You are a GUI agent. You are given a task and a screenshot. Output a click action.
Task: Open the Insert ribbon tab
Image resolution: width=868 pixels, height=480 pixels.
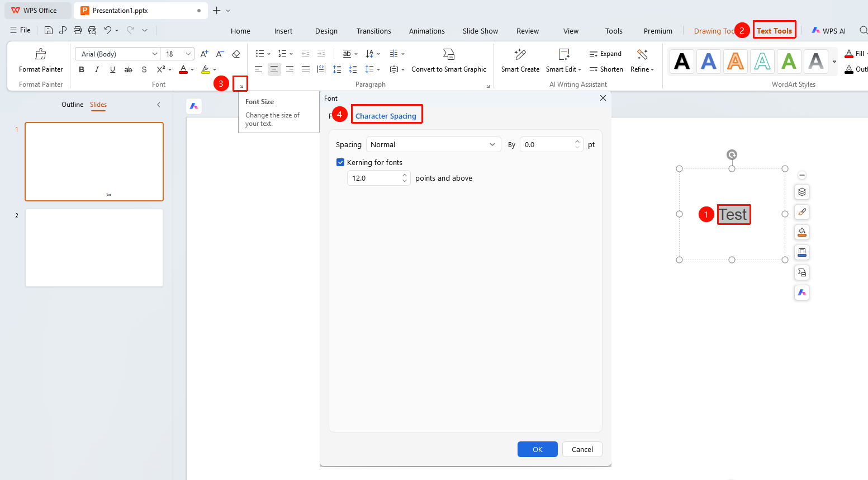283,31
